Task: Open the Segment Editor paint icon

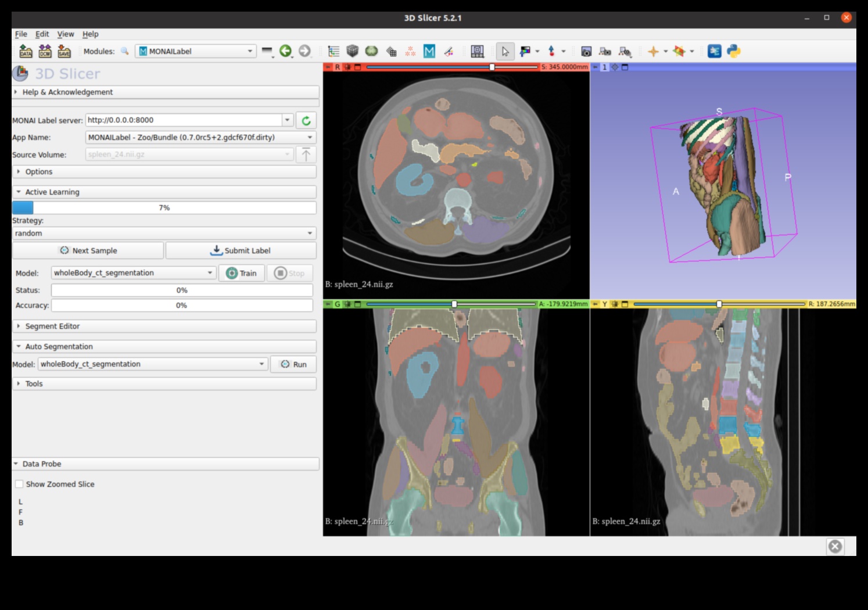Action: coord(449,51)
